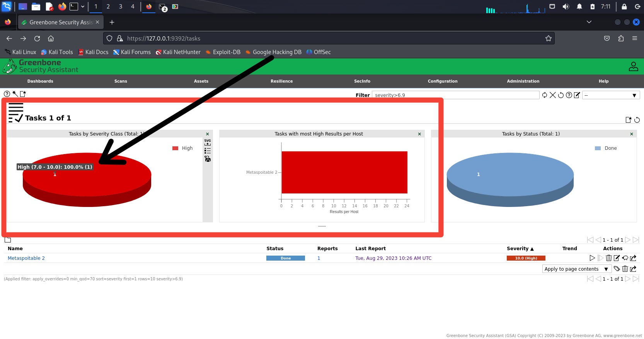Remove the severity>6.9 filter with X icon

pyautogui.click(x=553, y=95)
